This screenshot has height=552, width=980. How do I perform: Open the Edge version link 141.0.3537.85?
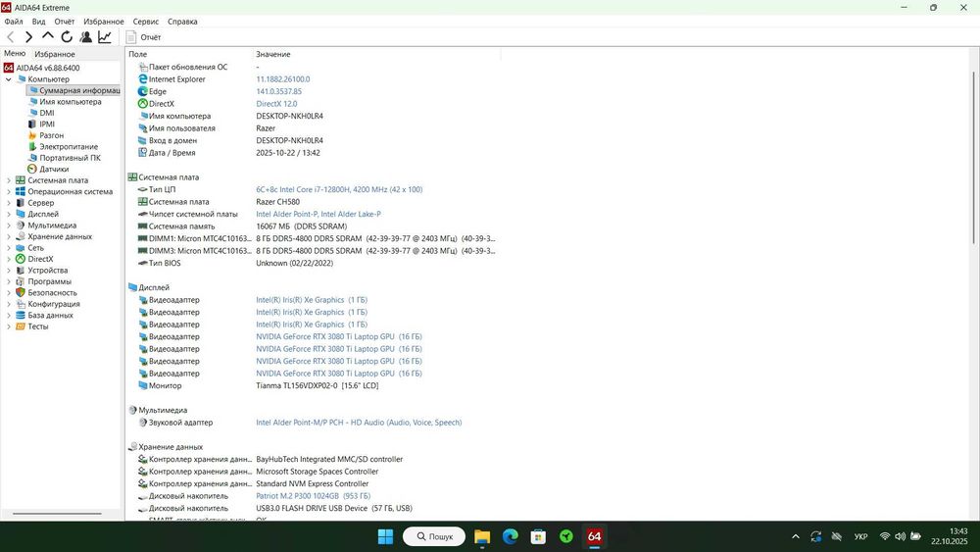coord(278,92)
